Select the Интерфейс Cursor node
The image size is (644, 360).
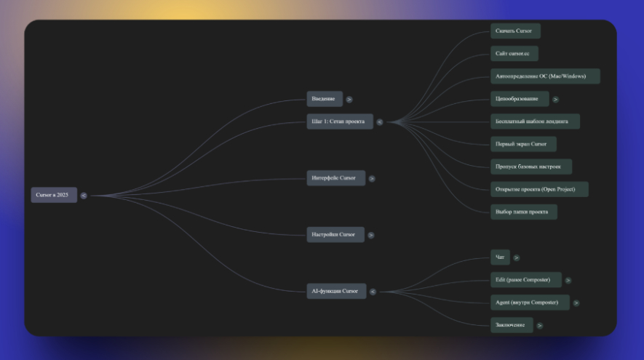(x=336, y=178)
